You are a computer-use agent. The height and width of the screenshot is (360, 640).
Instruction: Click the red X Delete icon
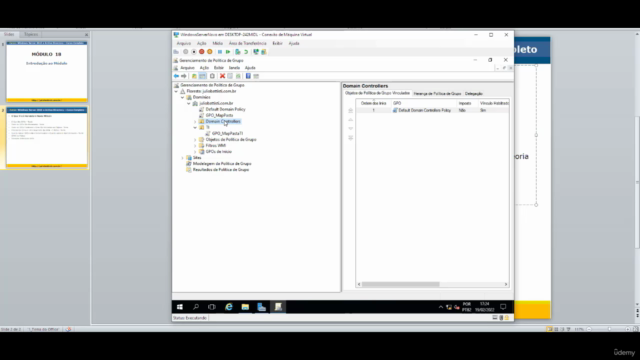coord(222,76)
